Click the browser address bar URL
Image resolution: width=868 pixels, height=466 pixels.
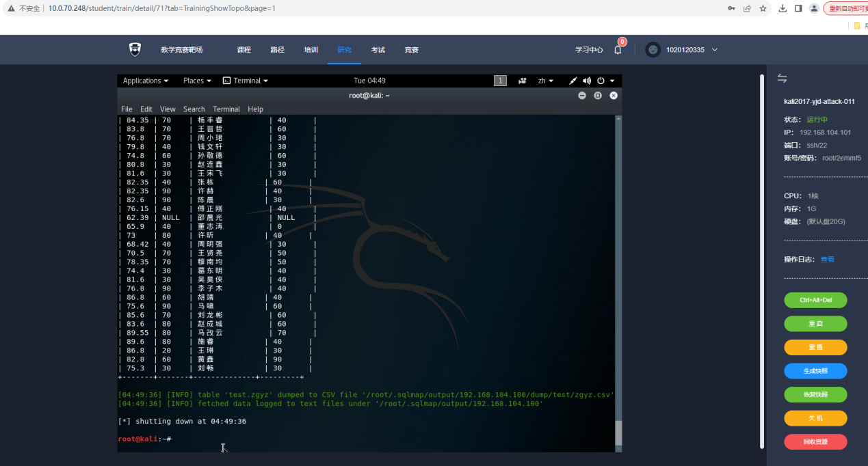[x=162, y=8]
